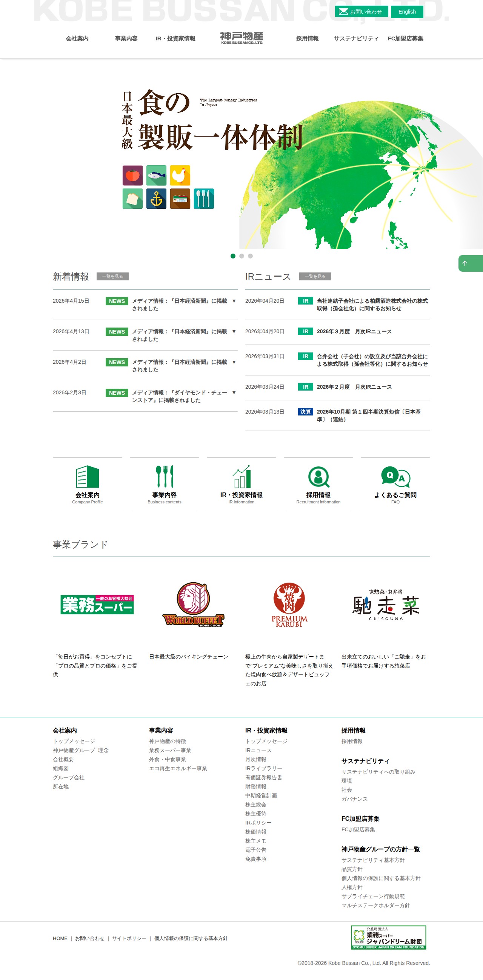
Task: Expand the 2026年4月15日 news item arrow
Action: pos(234,301)
